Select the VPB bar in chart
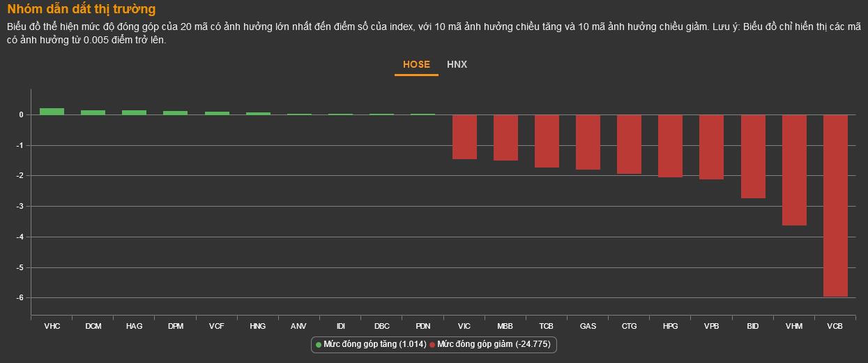Viewport: 868px width, 363px height. click(x=712, y=147)
